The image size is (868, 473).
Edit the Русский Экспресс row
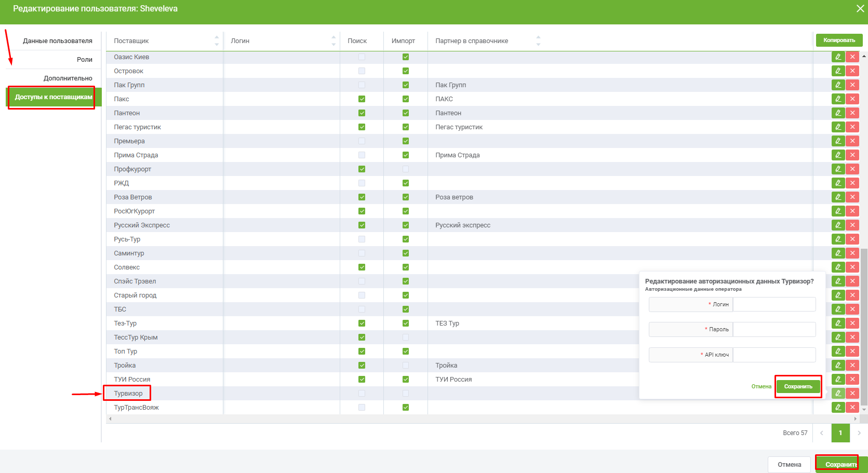point(838,225)
